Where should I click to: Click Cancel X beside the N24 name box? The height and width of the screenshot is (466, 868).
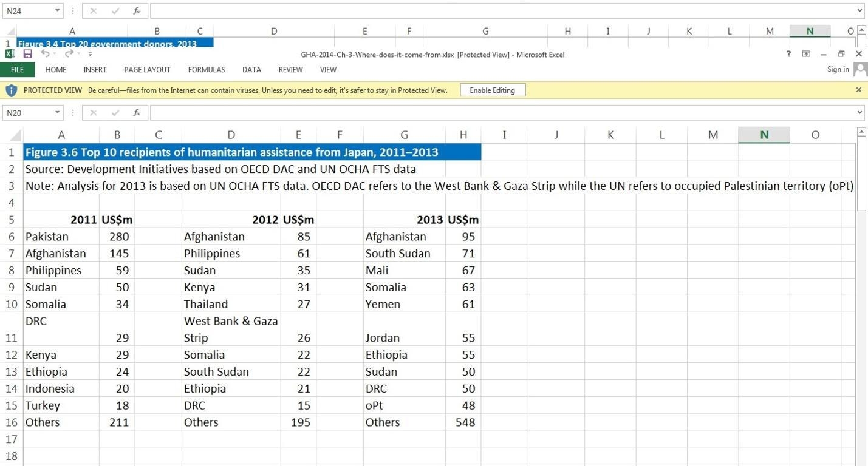[94, 11]
